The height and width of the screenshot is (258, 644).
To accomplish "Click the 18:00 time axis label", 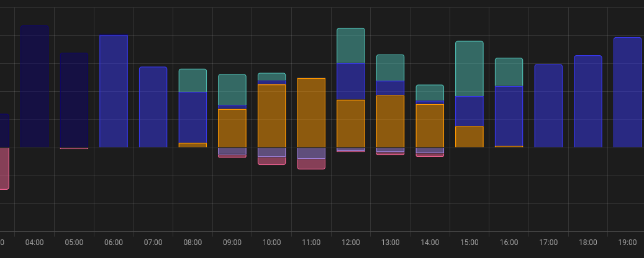I will point(587,242).
